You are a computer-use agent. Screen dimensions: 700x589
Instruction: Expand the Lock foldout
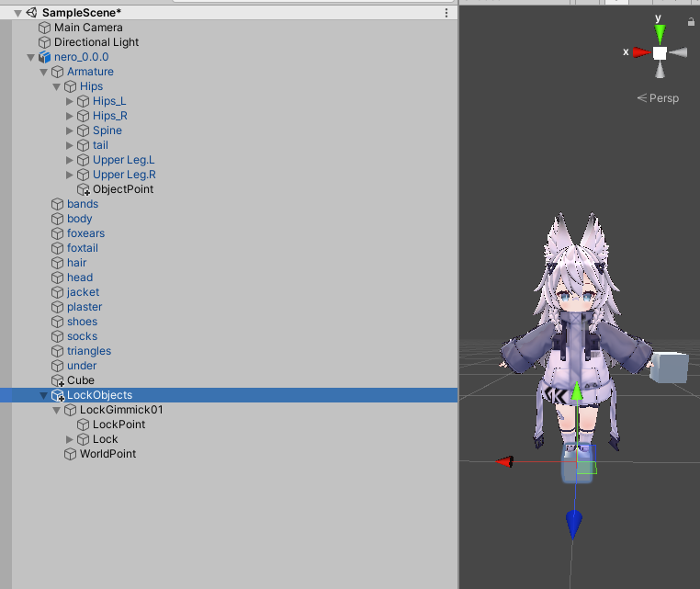point(70,440)
